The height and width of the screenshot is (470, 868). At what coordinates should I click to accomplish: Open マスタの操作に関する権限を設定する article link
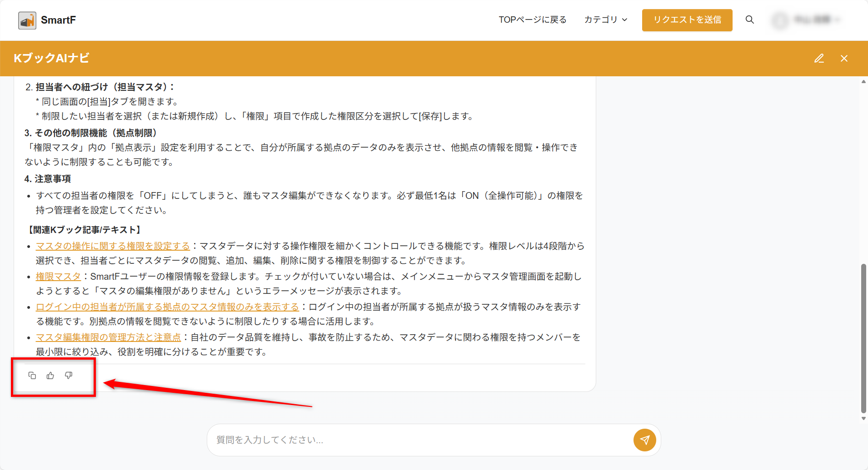(x=113, y=246)
